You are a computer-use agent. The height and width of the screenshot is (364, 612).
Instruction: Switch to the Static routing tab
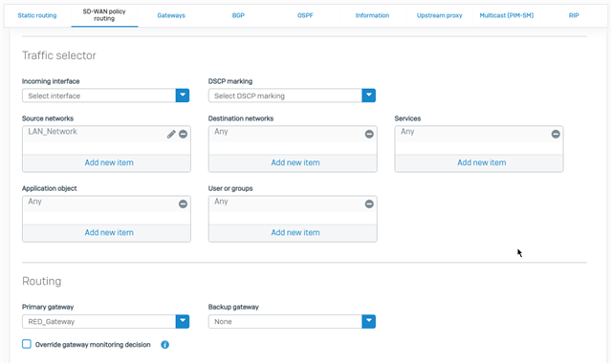point(37,15)
